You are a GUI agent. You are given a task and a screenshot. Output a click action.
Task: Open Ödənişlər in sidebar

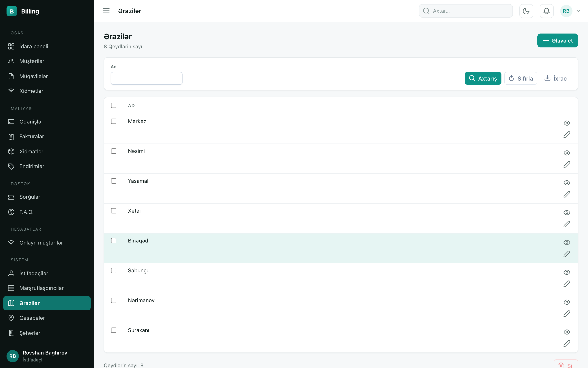47,121
